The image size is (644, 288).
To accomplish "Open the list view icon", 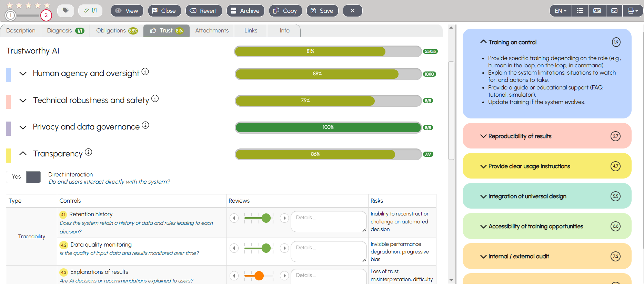I will pyautogui.click(x=580, y=11).
